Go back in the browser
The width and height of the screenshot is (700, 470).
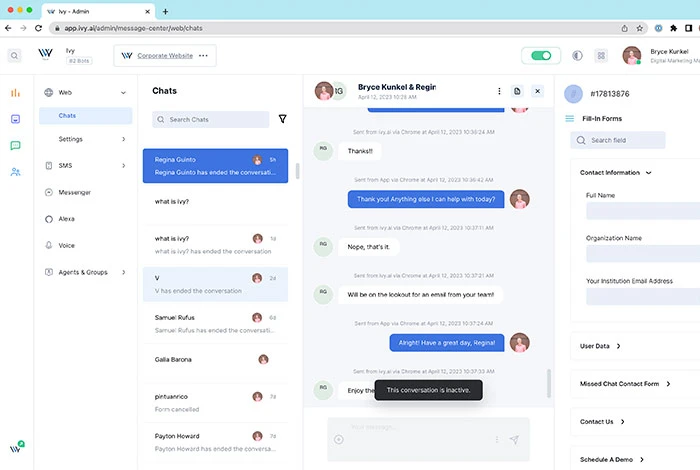coord(8,28)
